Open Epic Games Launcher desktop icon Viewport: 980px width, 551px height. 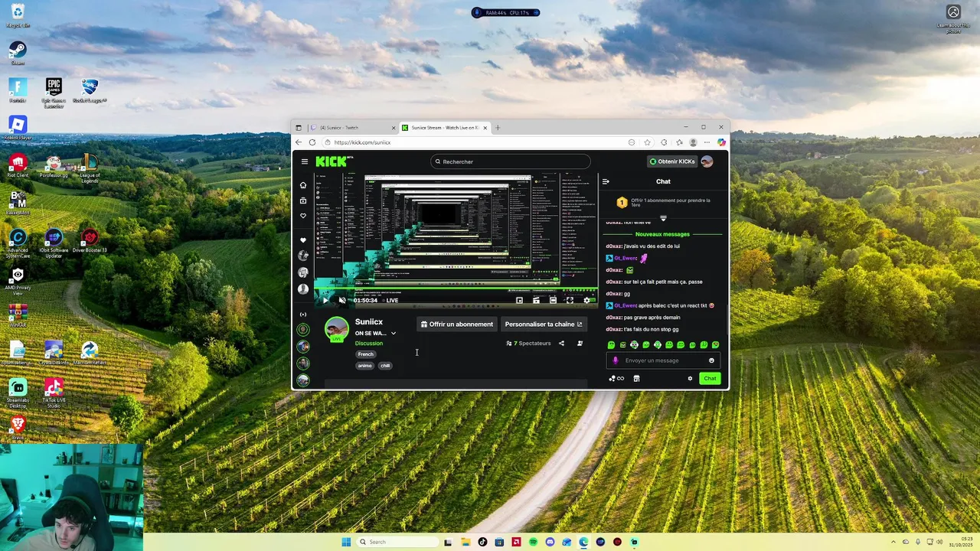(x=54, y=93)
